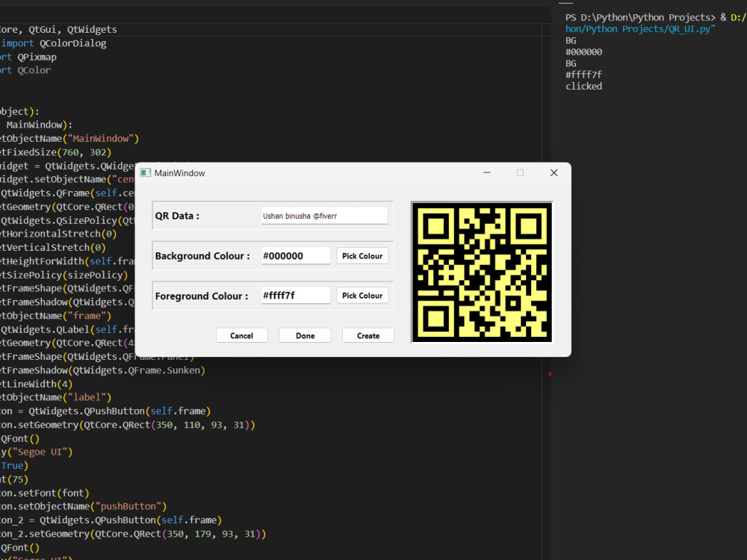Click Pick Colour next to Background Colour

click(x=362, y=255)
